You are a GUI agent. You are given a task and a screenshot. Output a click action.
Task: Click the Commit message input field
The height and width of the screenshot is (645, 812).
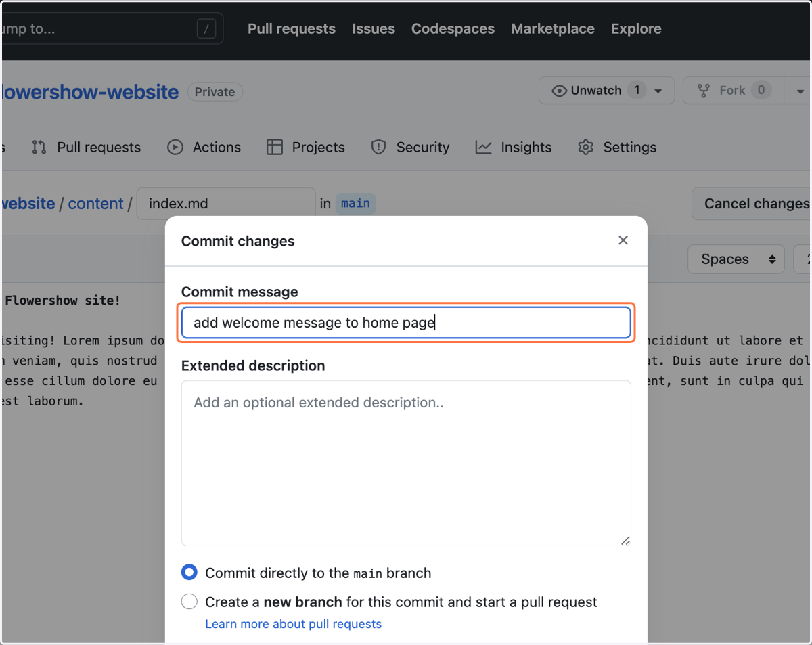(406, 323)
